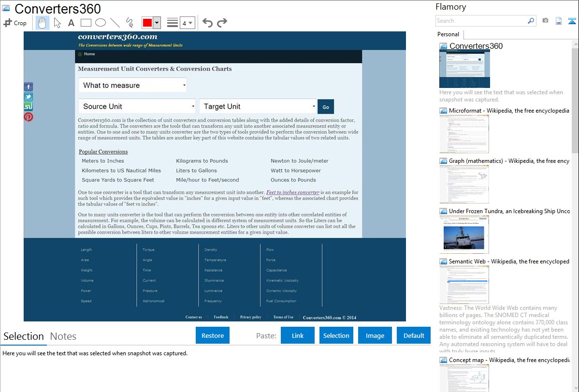Click the Go button
This screenshot has width=579, height=392.
(326, 107)
